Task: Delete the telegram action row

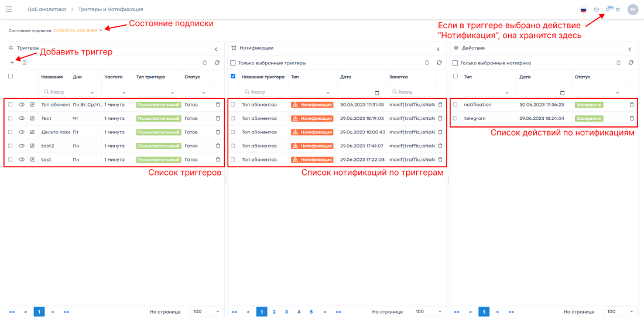Action: pos(631,118)
